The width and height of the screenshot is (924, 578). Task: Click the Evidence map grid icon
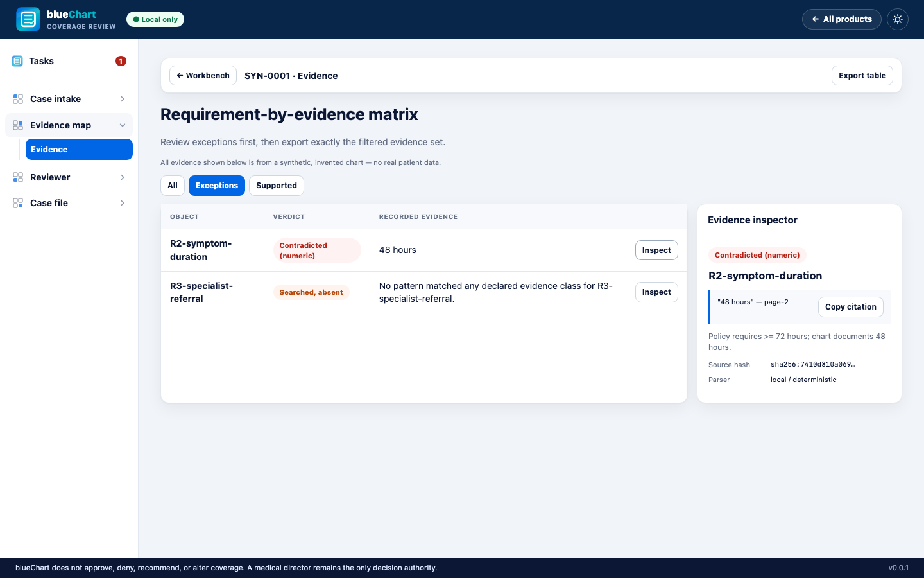click(x=18, y=125)
